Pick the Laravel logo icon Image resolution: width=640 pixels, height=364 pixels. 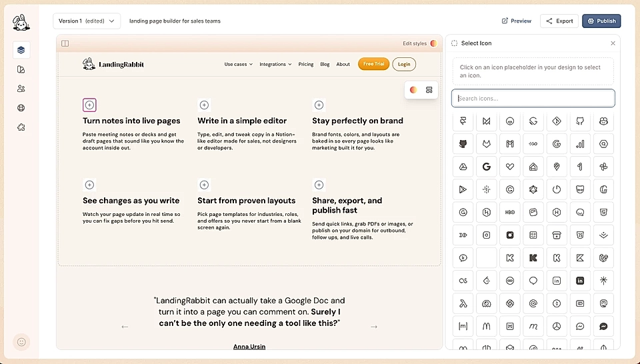tap(604, 258)
